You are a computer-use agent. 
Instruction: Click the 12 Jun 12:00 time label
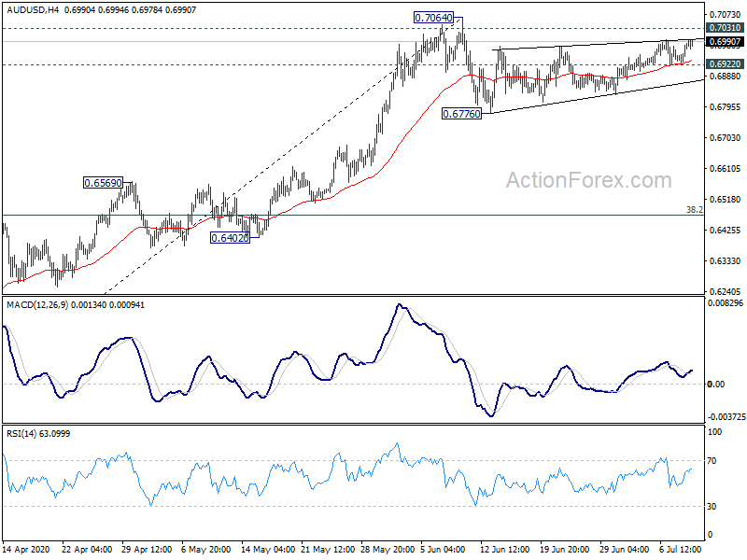coord(505,549)
